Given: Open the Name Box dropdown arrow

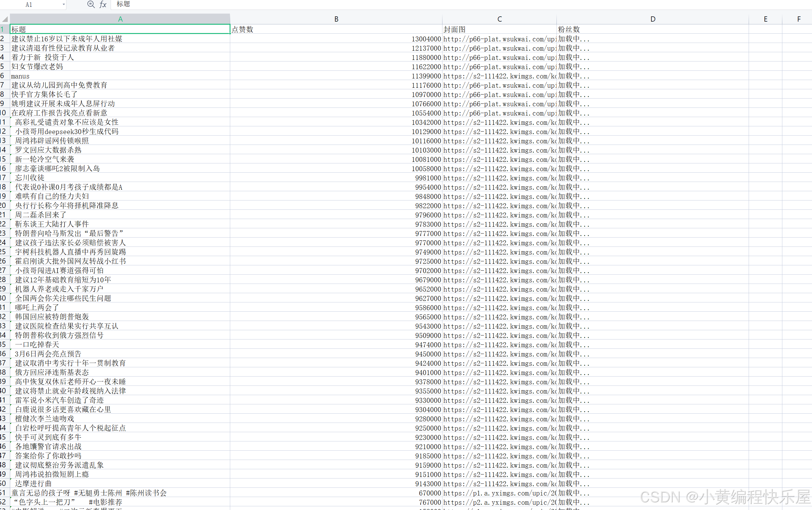Looking at the screenshot, I should click(x=63, y=4).
